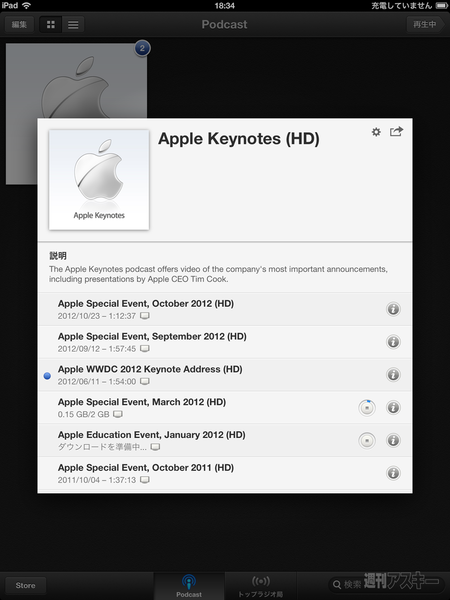450x600 pixels.
Task: Tap the battery status icon
Action: click(x=442, y=5)
